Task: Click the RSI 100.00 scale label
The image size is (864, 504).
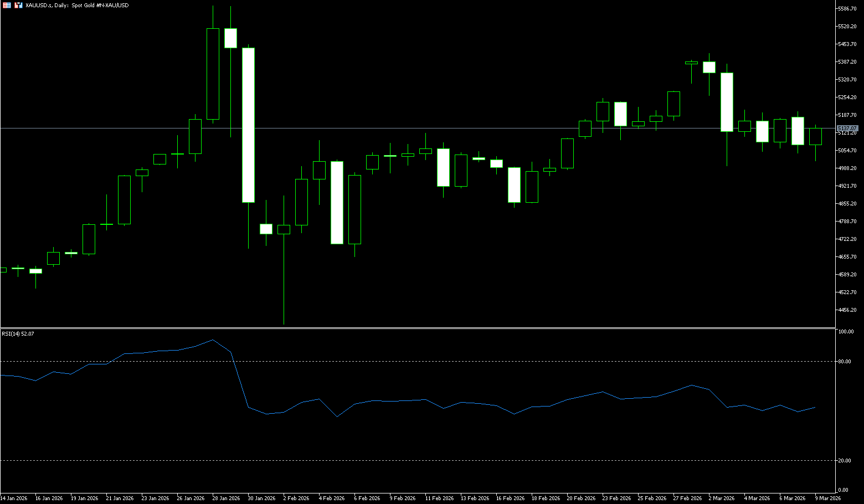Action: 846,332
